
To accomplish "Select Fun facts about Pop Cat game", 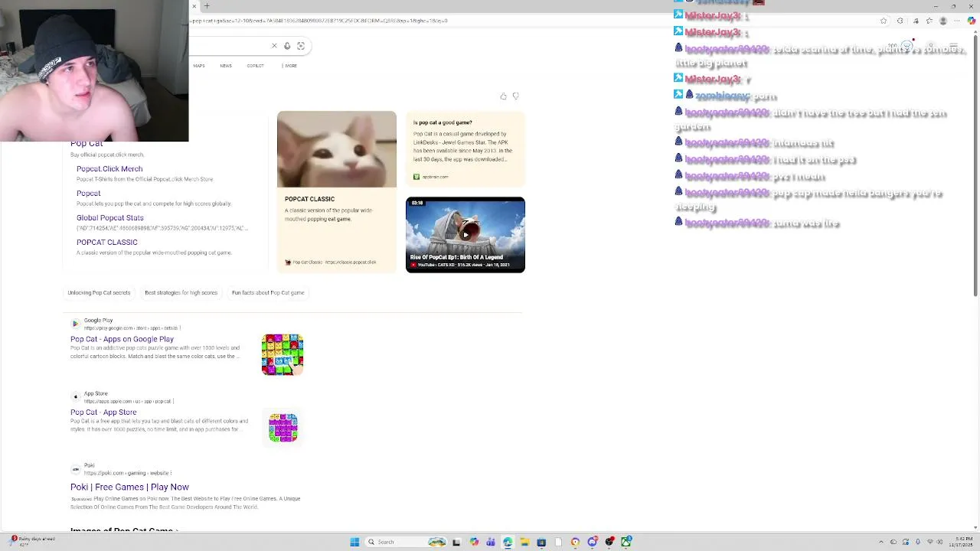I will coord(268,293).
